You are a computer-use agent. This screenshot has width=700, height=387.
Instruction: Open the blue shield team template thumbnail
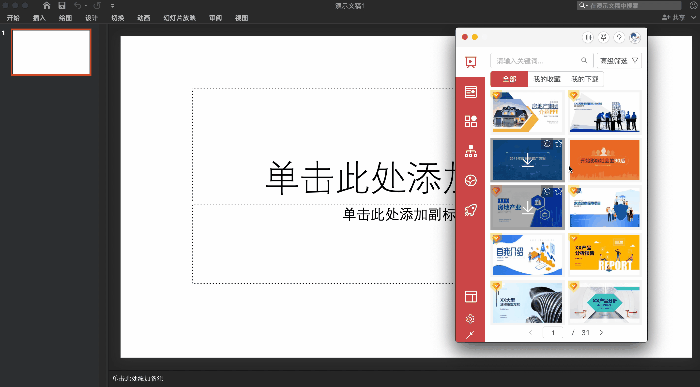coord(604,208)
